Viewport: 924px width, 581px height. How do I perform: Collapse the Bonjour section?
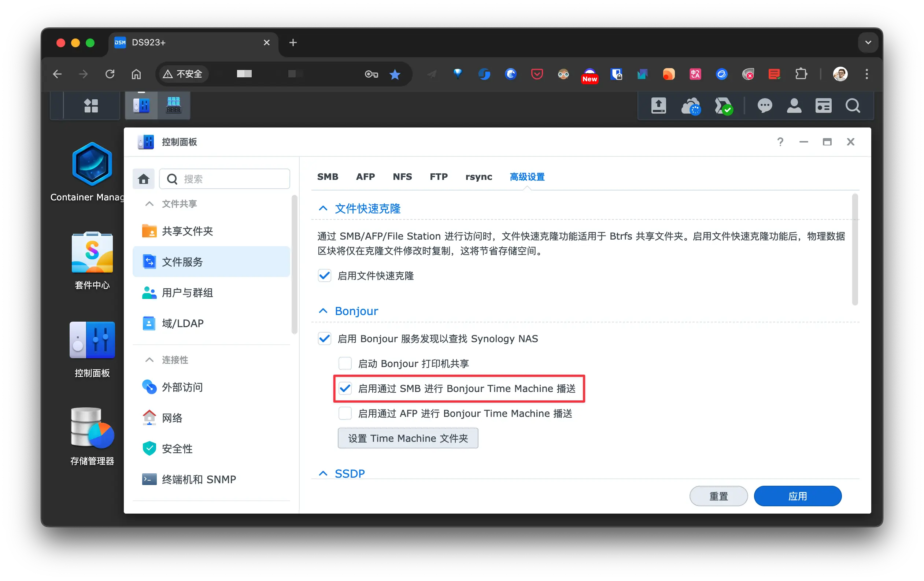pos(323,311)
